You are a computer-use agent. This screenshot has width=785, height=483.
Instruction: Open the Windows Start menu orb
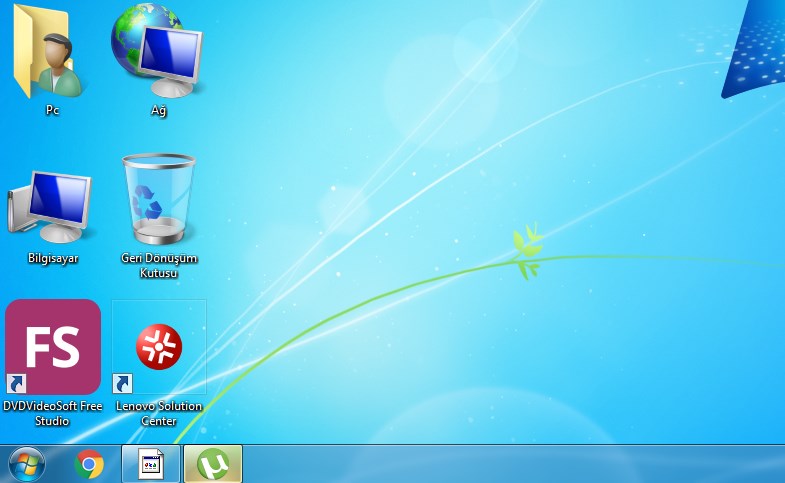27,464
